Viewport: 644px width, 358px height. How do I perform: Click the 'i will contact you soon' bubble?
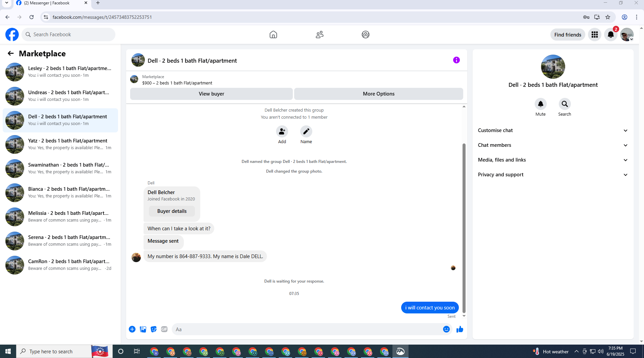pyautogui.click(x=430, y=308)
